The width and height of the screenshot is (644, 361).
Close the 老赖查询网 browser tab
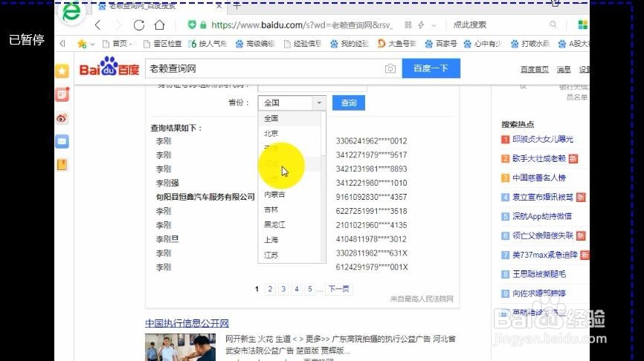click(x=219, y=6)
